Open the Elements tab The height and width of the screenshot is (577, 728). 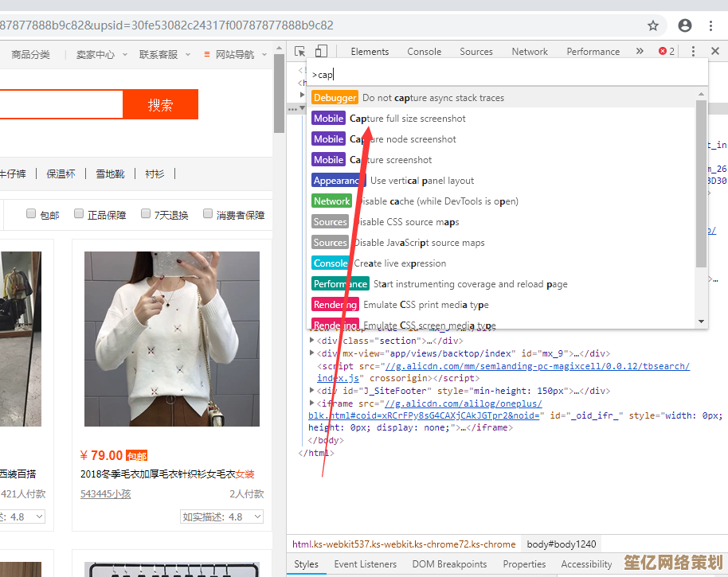point(370,52)
